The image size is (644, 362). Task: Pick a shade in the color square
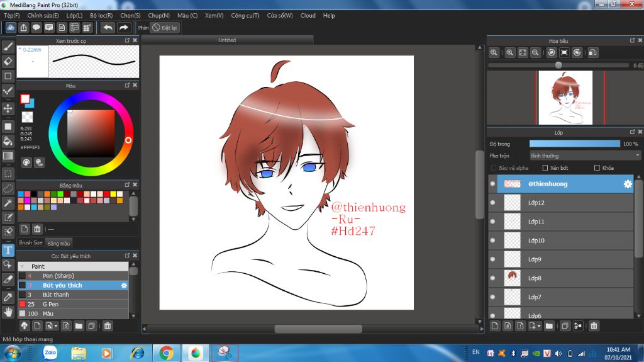point(91,133)
